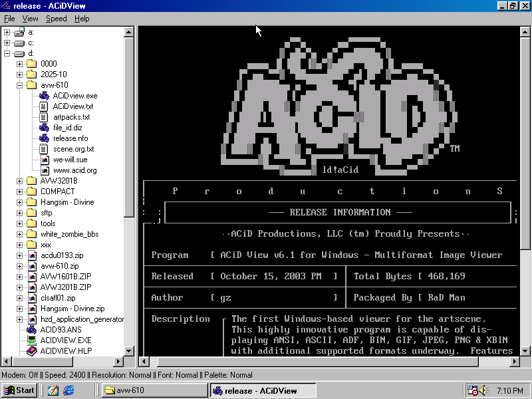Expand the a: drive node

click(7, 32)
